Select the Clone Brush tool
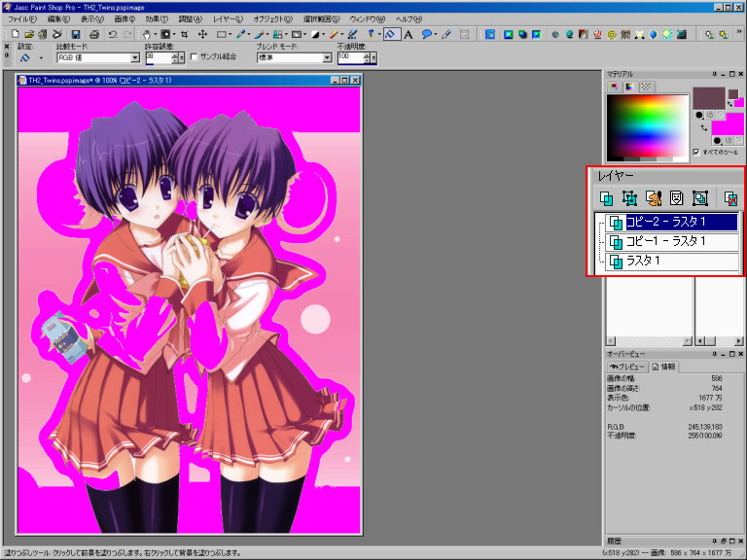The height and width of the screenshot is (560, 747). [x=277, y=34]
